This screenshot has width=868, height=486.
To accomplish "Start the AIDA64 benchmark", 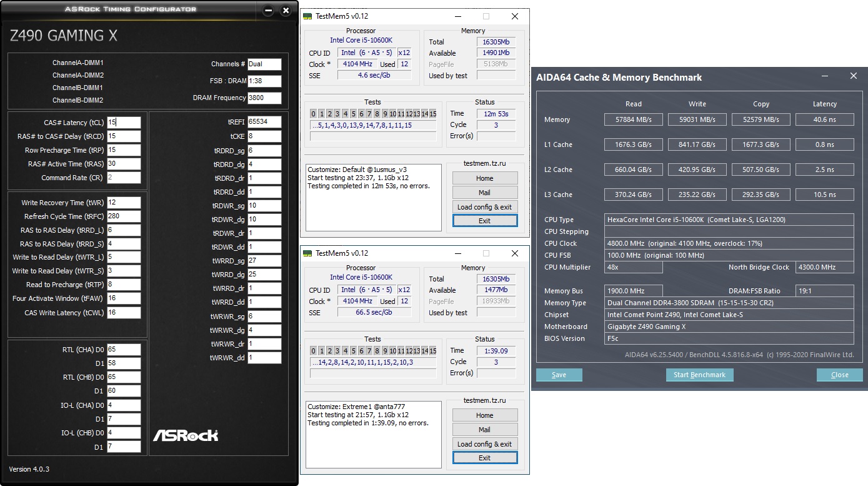I will click(x=699, y=375).
